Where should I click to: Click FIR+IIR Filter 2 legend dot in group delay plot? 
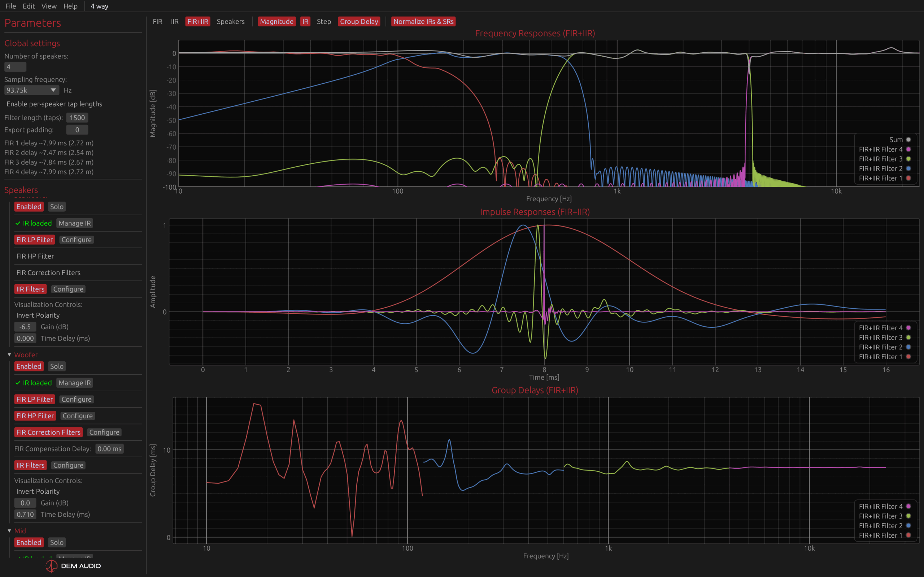[908, 525]
